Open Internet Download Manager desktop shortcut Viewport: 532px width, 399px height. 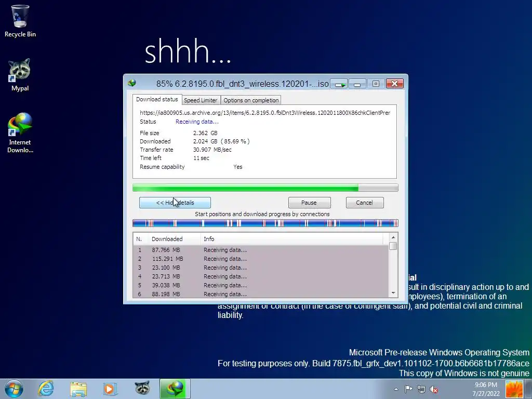point(20,132)
